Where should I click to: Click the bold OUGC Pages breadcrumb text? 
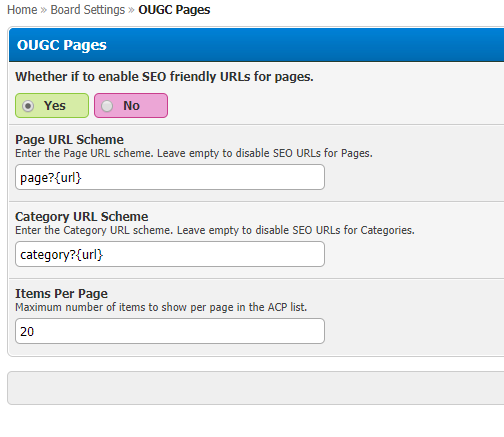click(x=174, y=10)
